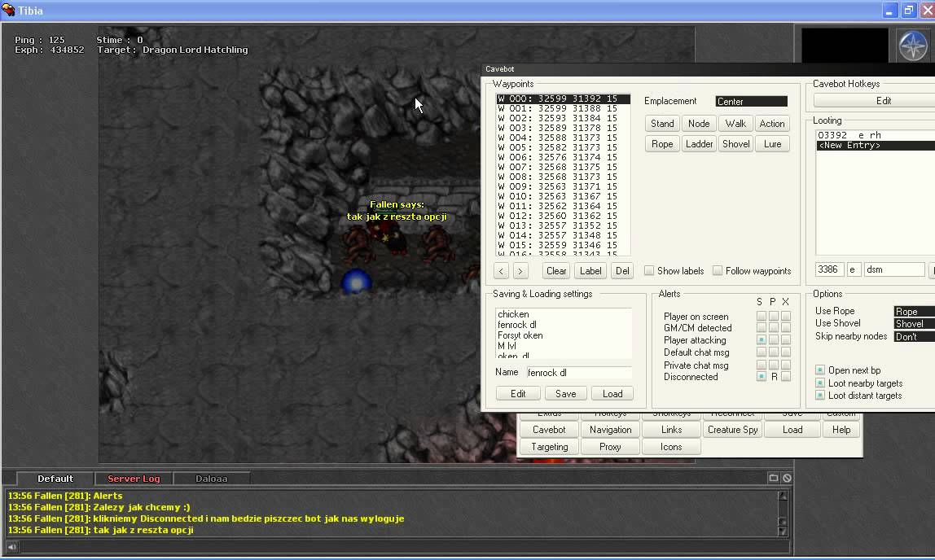Click the Del button under waypoints
Screen dimensions: 935x560
pyautogui.click(x=622, y=271)
